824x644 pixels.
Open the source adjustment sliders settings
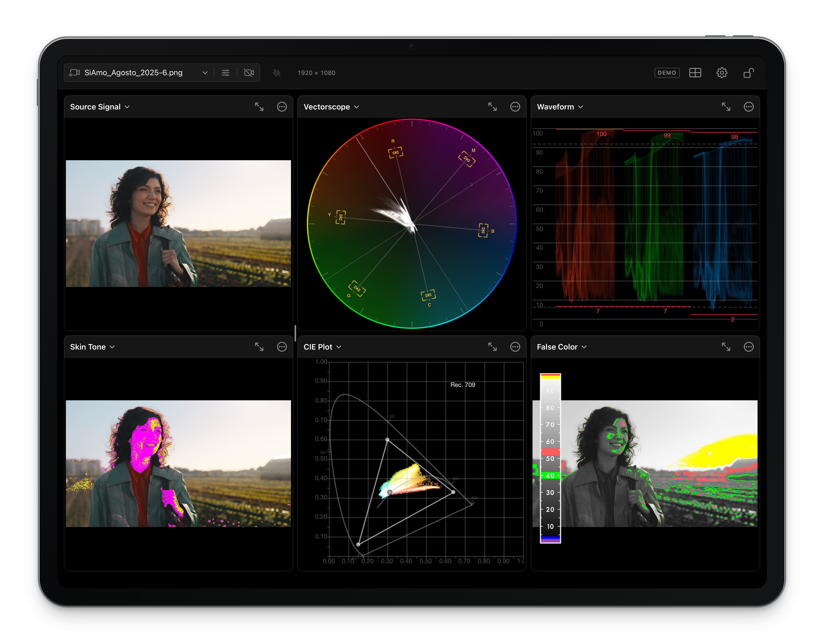click(x=225, y=72)
